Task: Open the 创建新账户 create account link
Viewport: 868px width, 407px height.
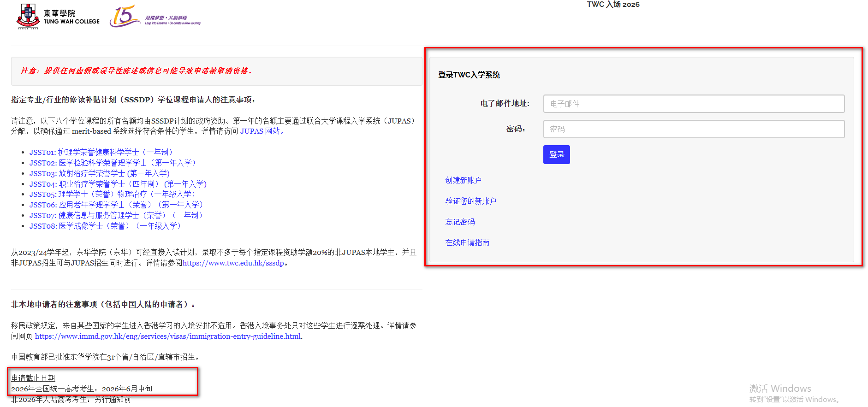Action: [463, 180]
